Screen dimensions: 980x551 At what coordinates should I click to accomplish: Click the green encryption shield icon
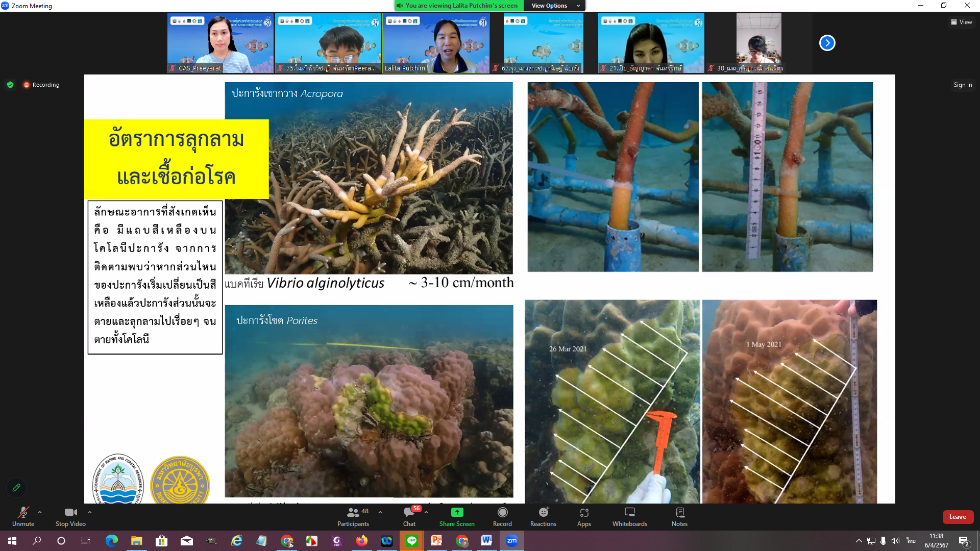tap(10, 85)
